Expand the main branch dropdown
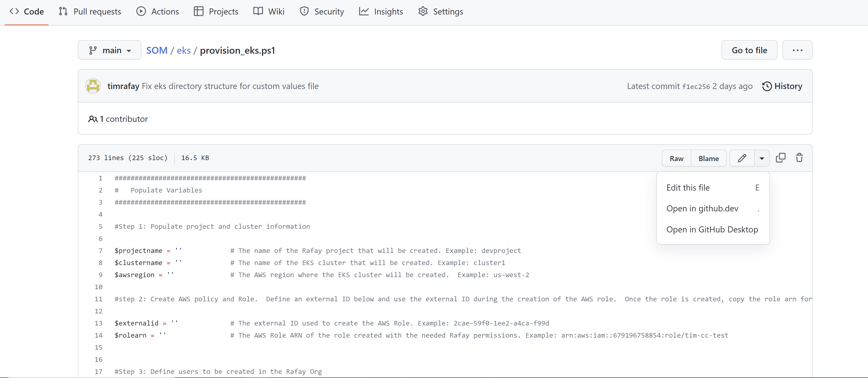 point(109,50)
